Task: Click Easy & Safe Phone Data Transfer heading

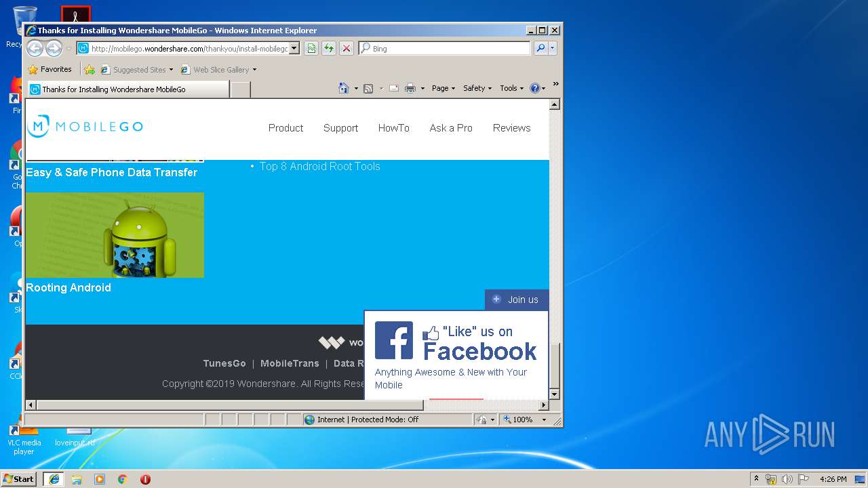Action: point(112,172)
